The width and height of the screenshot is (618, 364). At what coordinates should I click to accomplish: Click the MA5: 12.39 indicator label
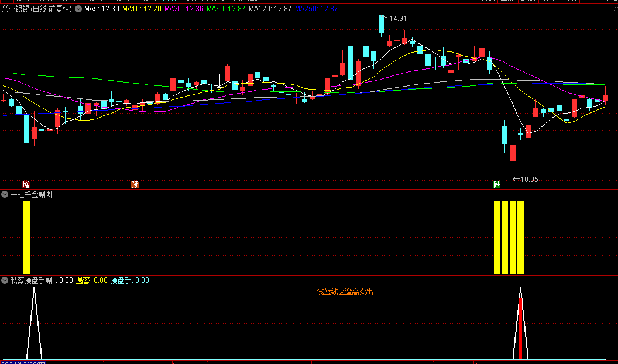tap(102, 9)
